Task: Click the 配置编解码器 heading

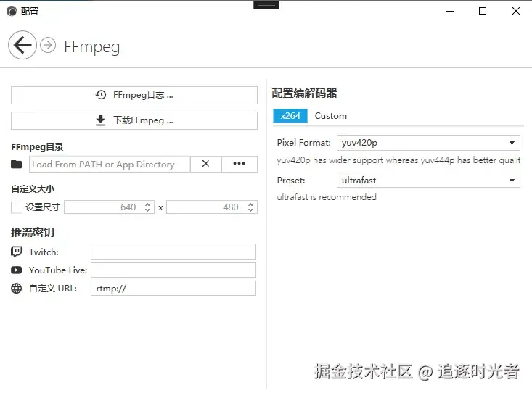Action: point(304,94)
